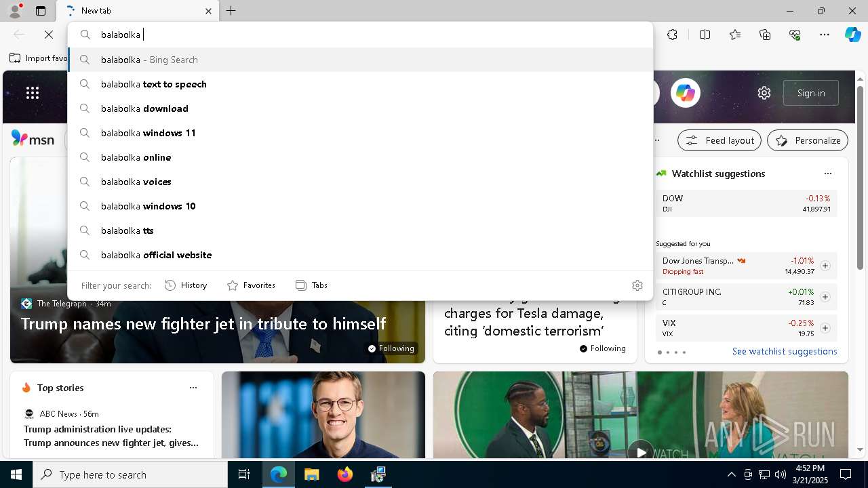This screenshot has height=488, width=868.
Task: Select 'balabolka - Bing Search' suggestion
Action: [360, 60]
